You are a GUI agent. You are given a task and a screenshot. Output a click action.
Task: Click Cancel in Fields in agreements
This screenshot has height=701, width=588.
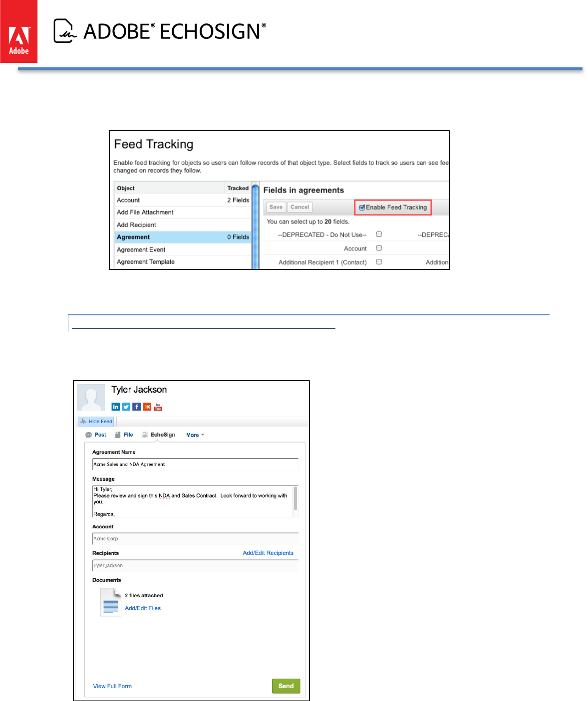(300, 207)
